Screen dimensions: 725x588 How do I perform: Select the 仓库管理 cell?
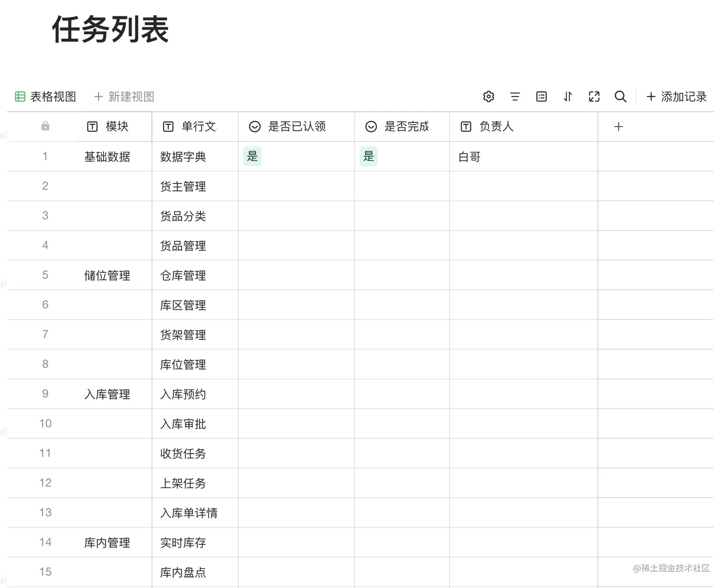pyautogui.click(x=195, y=275)
